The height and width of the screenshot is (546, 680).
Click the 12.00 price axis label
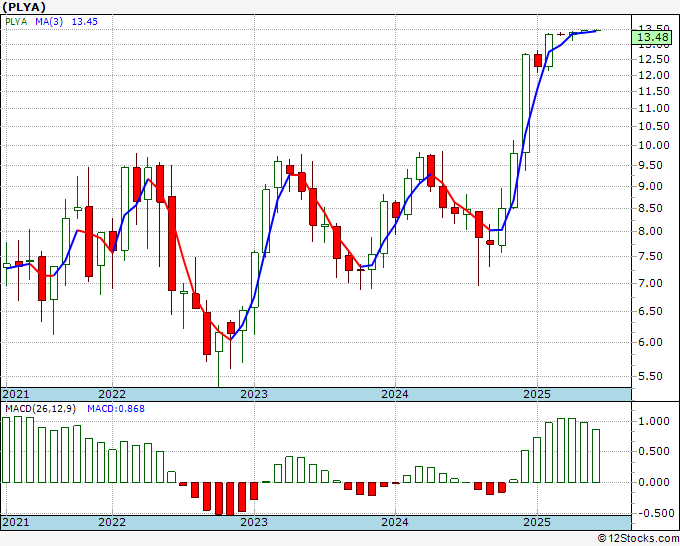click(654, 75)
